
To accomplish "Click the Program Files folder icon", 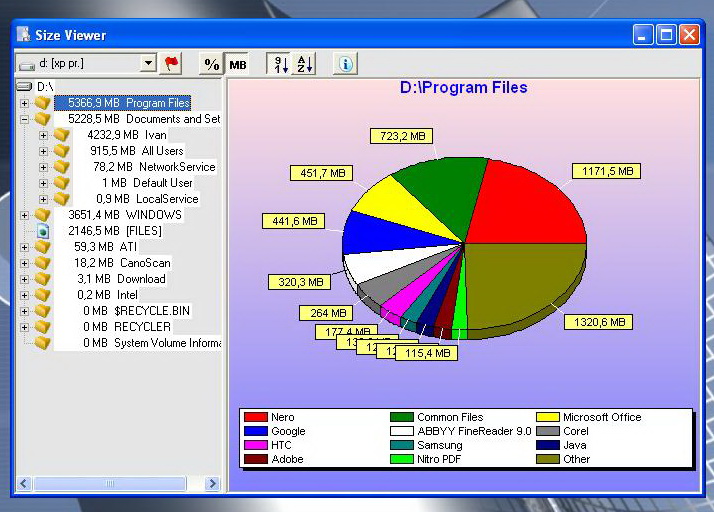I will click(42, 103).
